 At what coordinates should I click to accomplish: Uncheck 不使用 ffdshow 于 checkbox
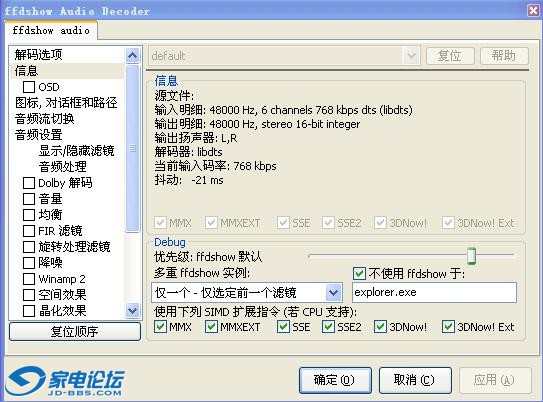click(359, 274)
